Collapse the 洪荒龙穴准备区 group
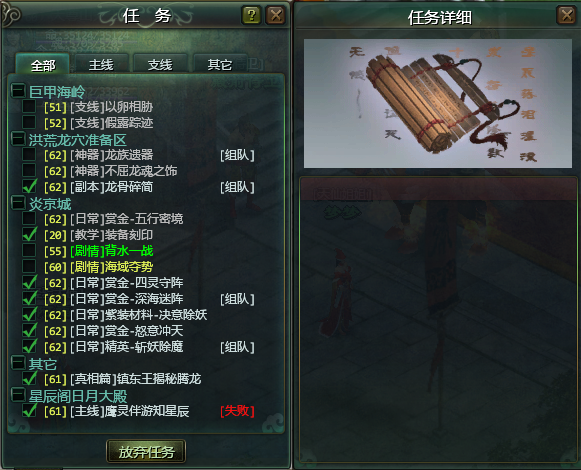The width and height of the screenshot is (581, 470). (x=18, y=139)
